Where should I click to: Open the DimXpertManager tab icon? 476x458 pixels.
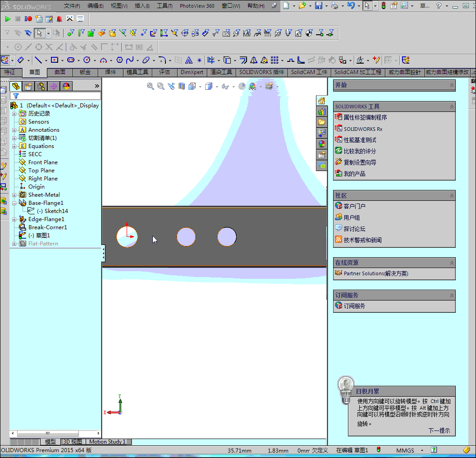[54, 86]
